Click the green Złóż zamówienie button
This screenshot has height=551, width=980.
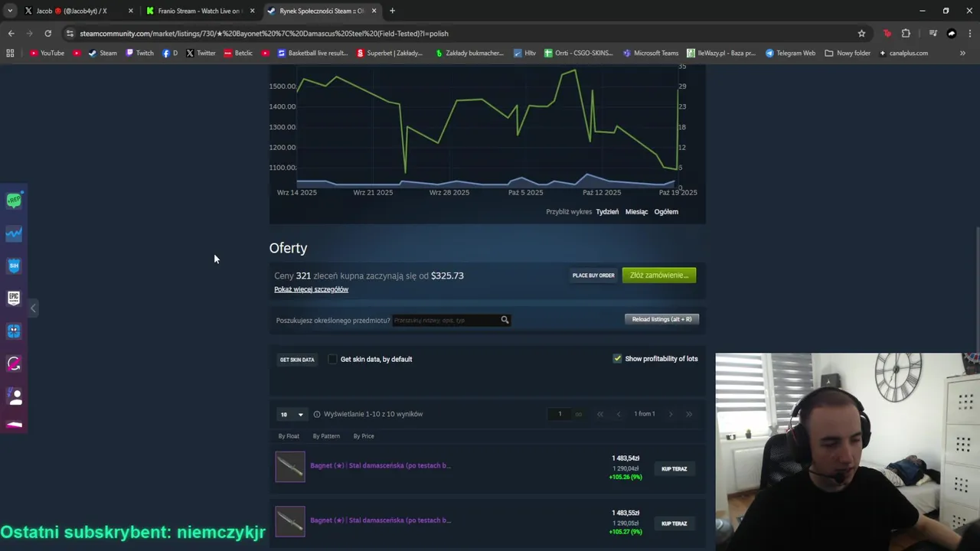659,275
